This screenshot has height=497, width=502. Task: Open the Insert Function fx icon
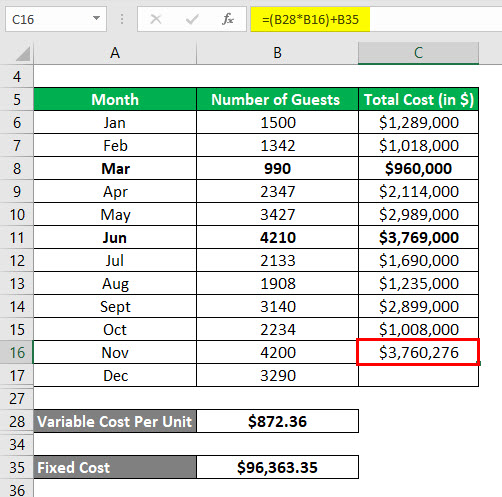click(228, 19)
